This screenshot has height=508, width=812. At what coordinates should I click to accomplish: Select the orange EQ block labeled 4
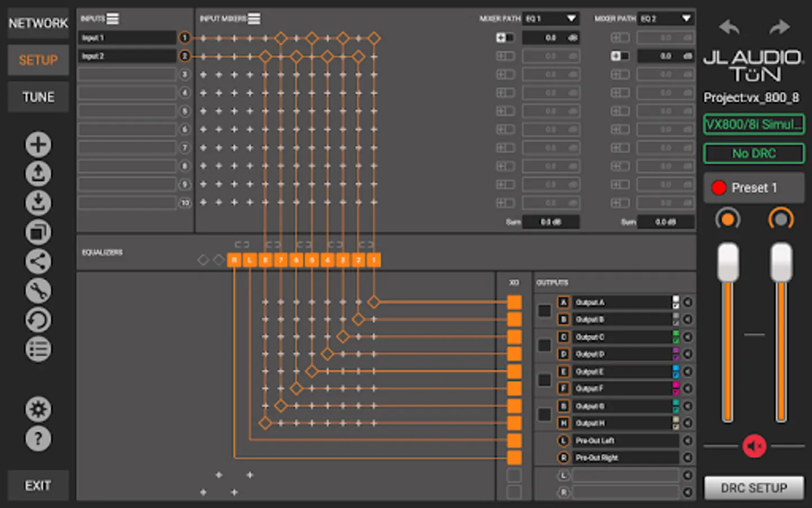point(327,260)
